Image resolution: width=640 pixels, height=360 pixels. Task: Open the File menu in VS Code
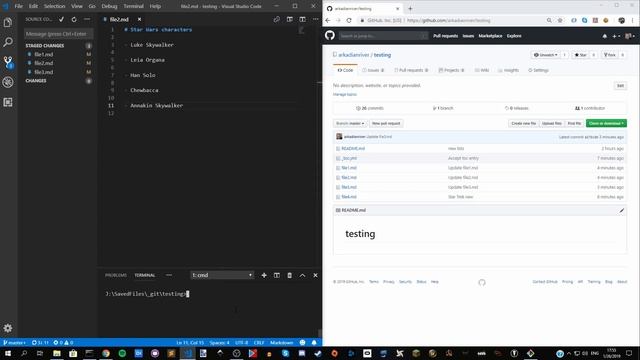point(19,6)
